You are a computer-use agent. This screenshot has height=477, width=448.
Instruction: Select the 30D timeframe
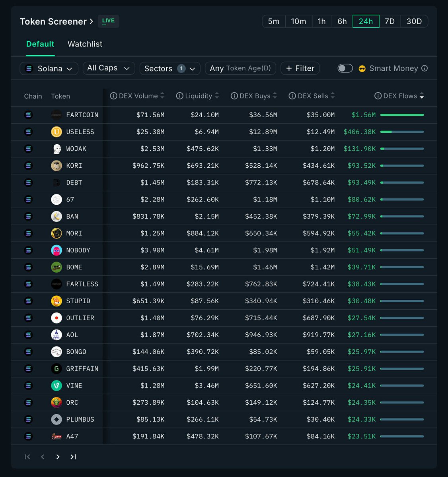[x=414, y=21]
